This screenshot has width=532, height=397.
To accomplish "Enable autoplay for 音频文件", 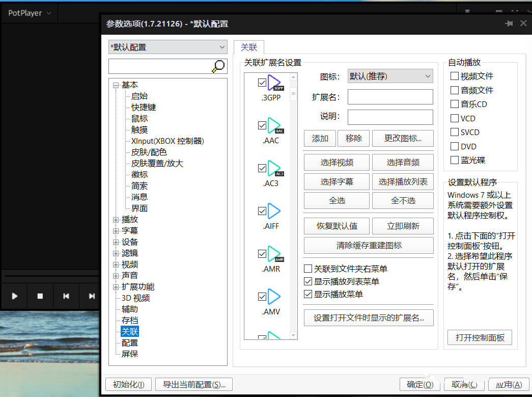I will point(454,90).
